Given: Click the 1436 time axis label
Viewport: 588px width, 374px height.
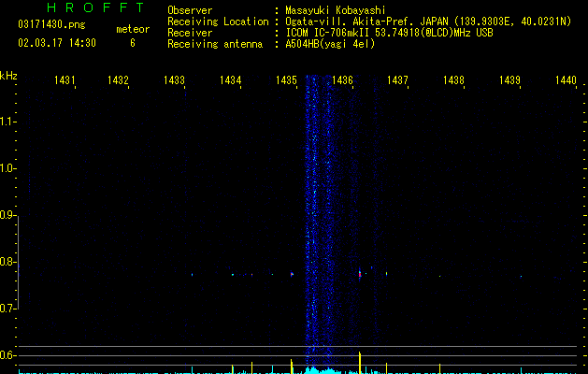Looking at the screenshot, I should point(342,80).
